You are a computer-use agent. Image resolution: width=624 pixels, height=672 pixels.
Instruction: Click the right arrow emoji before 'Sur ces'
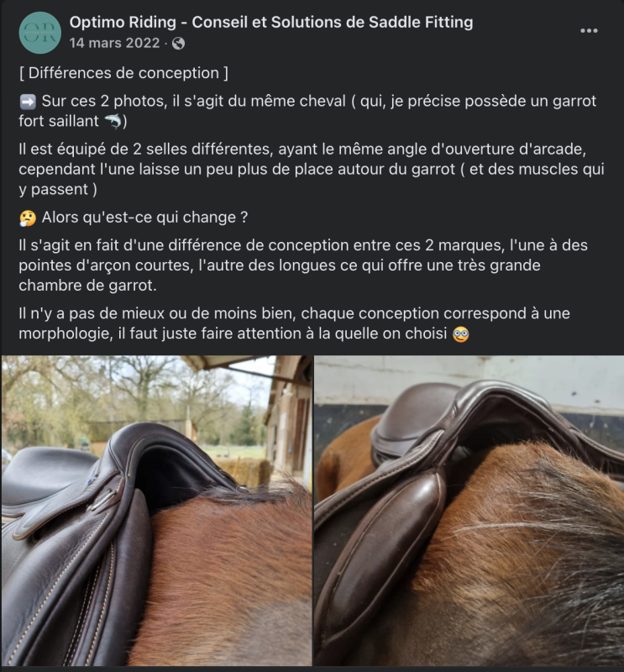tap(29, 102)
